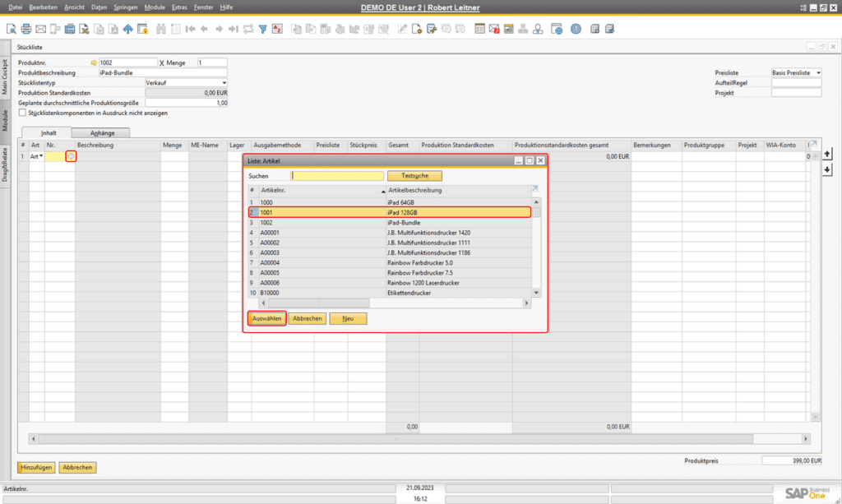
Task: Jump to the first data record
Action: (190, 29)
